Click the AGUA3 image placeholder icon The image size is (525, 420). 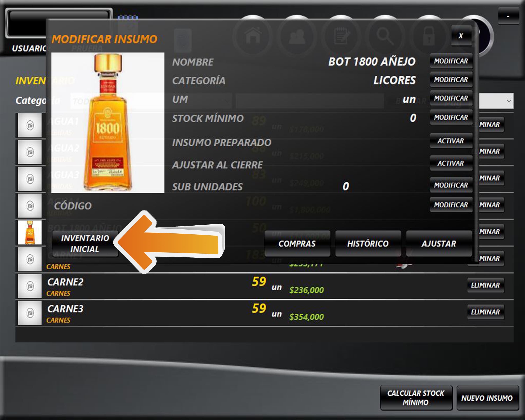tap(30, 179)
